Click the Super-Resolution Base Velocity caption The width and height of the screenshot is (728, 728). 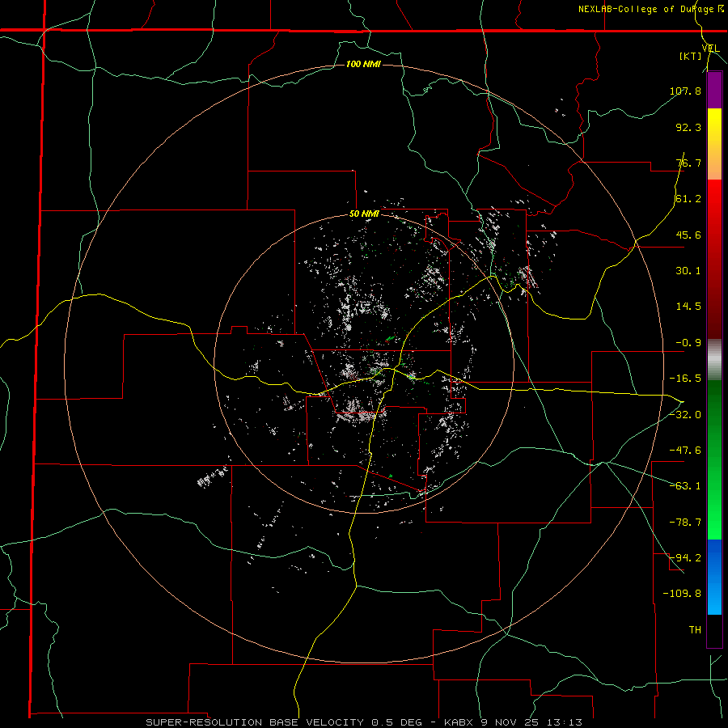click(364, 722)
